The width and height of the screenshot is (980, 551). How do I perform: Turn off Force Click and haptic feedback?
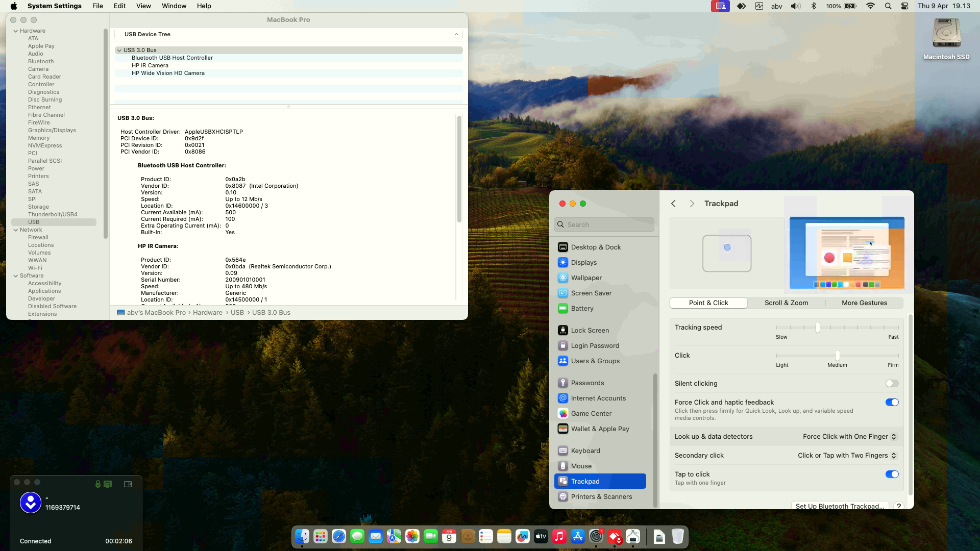[892, 403]
